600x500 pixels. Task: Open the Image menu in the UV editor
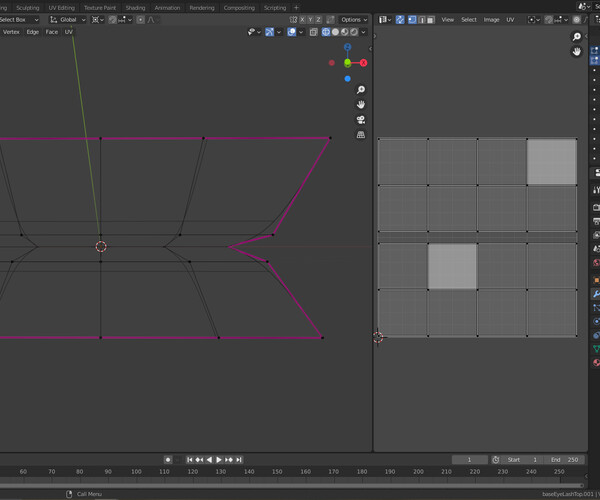pos(491,20)
